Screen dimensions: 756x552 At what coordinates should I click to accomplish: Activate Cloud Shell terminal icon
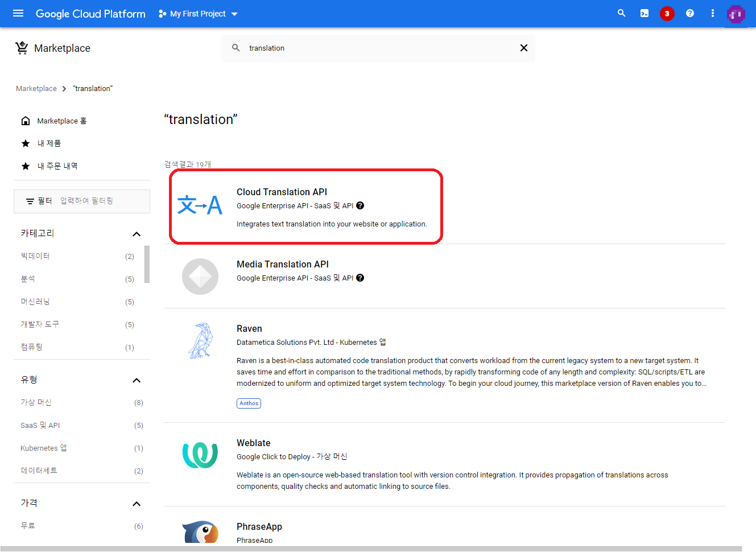coord(644,13)
